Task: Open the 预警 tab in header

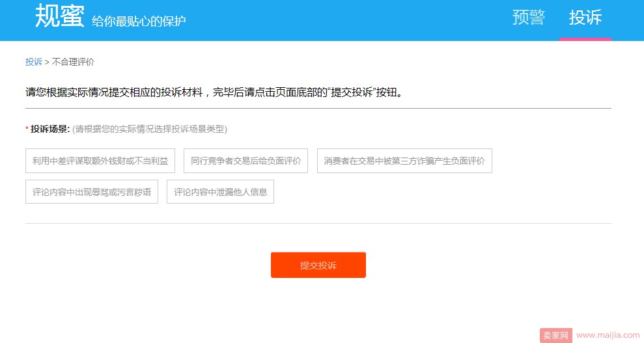Action: (x=529, y=18)
